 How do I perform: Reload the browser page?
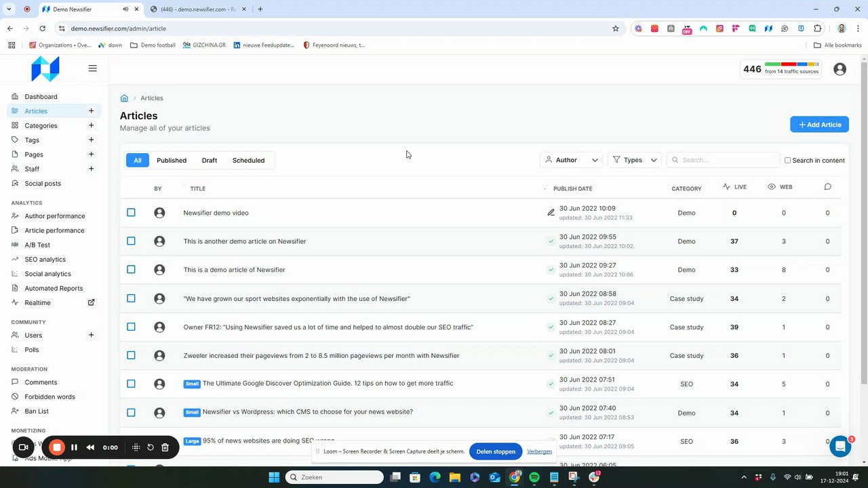pos(42,28)
